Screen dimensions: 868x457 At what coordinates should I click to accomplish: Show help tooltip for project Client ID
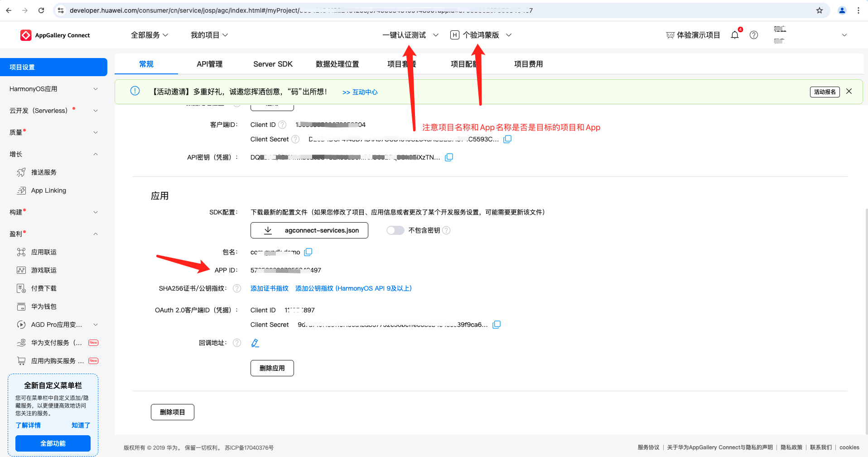coord(282,125)
